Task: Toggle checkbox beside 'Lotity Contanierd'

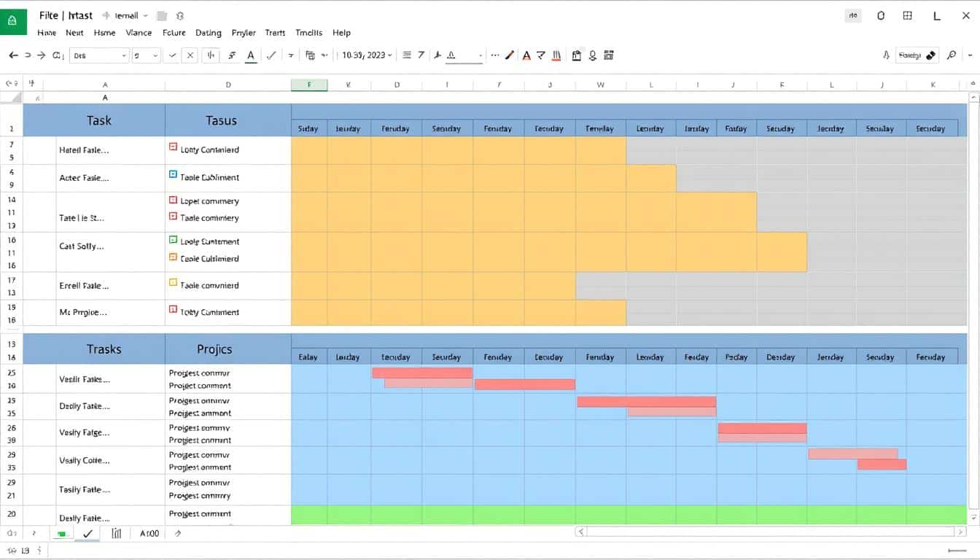Action: [173, 147]
